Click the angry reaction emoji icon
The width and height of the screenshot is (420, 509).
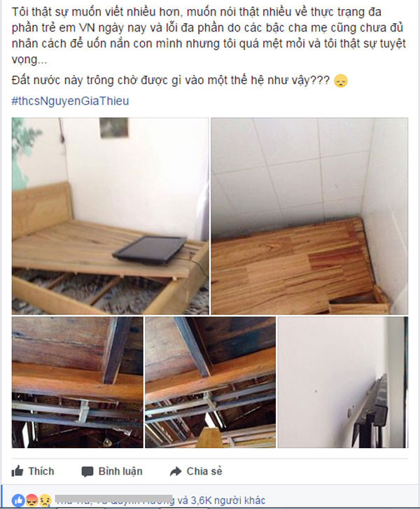(31, 501)
